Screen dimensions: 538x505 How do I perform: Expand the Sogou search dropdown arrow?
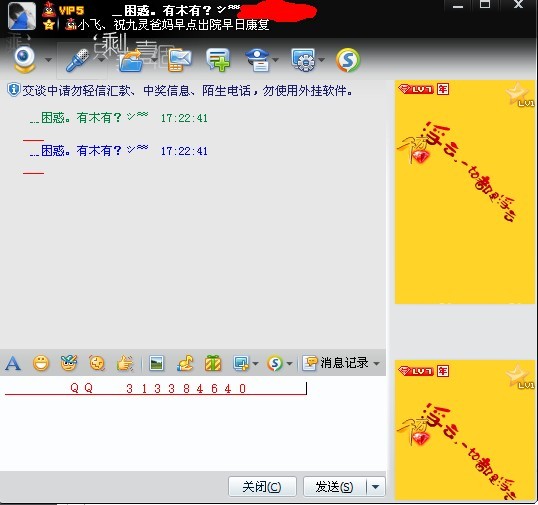pyautogui.click(x=289, y=363)
